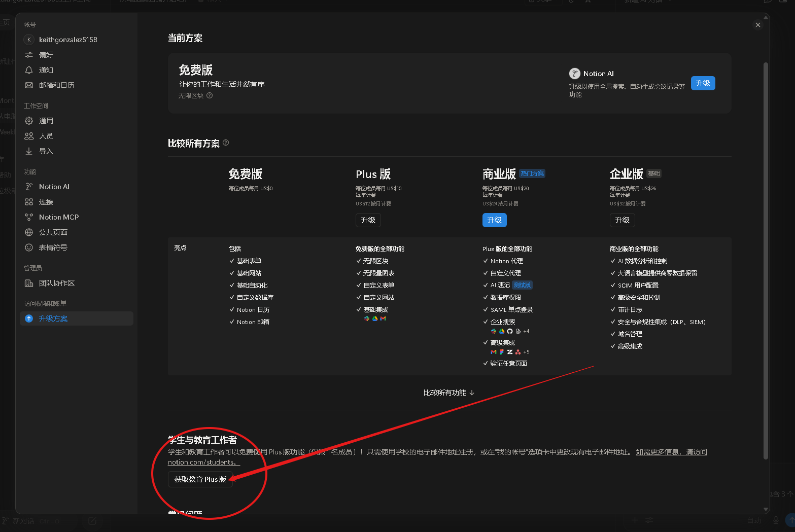Click the 测试版 badge beside AI 速记
This screenshot has height=532, width=795.
point(522,285)
